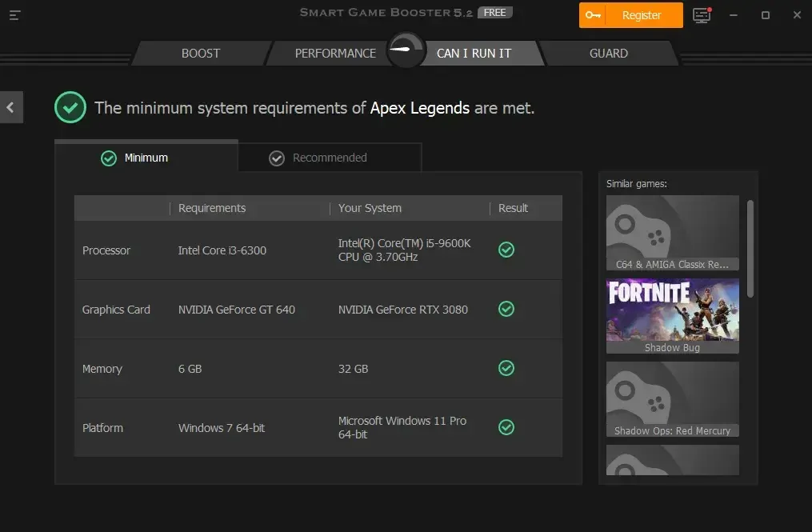Open the hamburger menu in top-left corner
The height and width of the screenshot is (532, 812).
(14, 15)
